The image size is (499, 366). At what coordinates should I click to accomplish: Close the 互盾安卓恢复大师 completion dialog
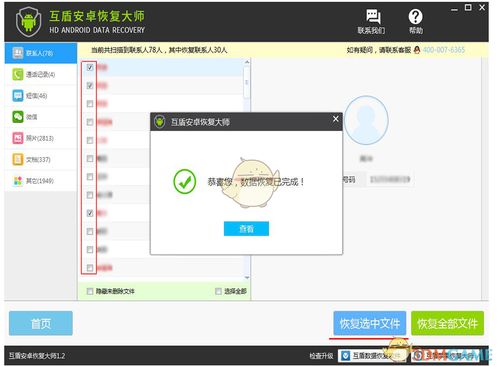pyautogui.click(x=336, y=119)
